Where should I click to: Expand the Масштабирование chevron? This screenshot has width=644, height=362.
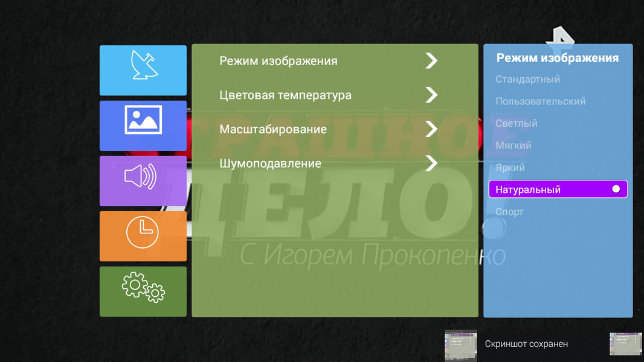(431, 129)
